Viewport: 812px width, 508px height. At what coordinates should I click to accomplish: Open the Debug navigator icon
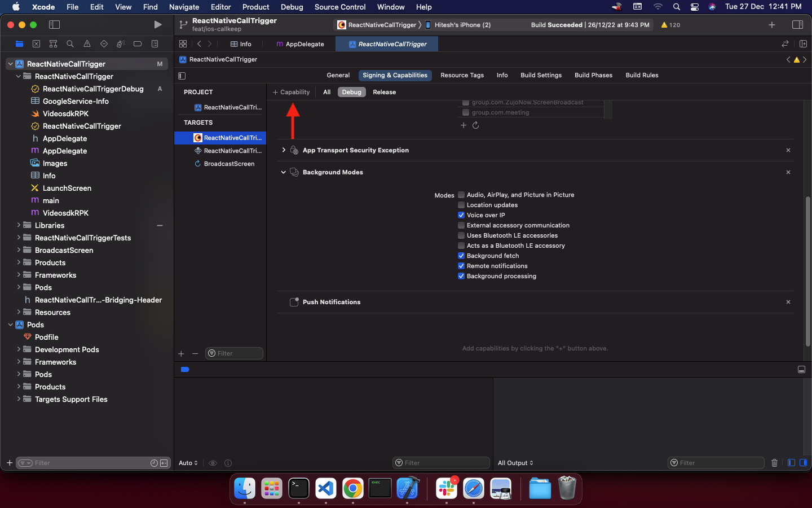coord(121,43)
